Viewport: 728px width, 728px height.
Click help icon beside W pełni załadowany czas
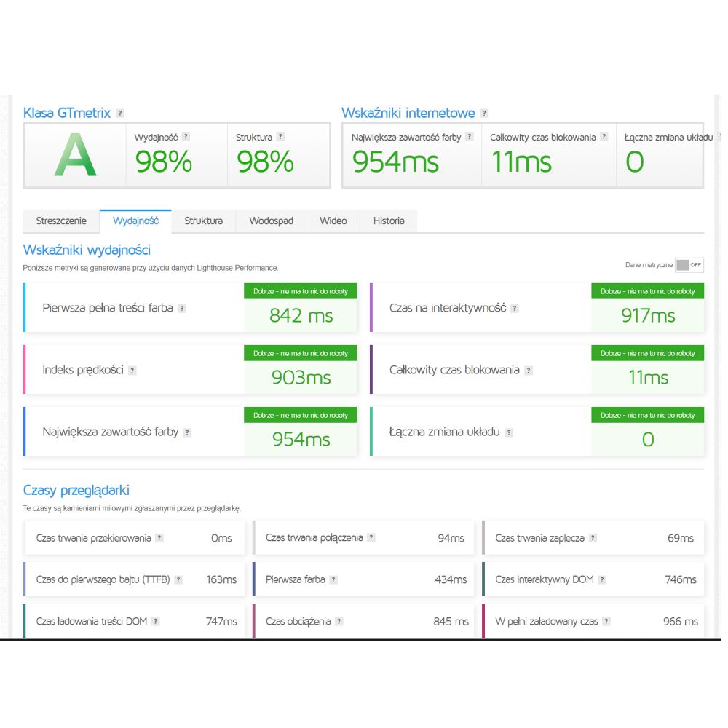(606, 622)
